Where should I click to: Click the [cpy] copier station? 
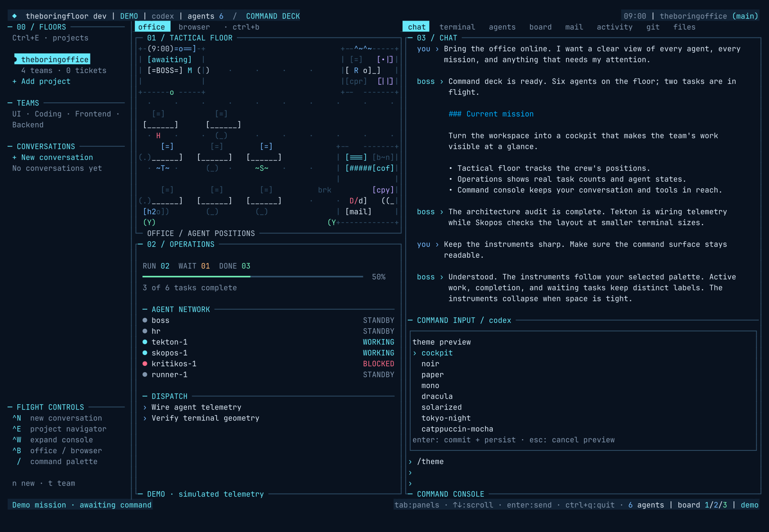coord(383,190)
